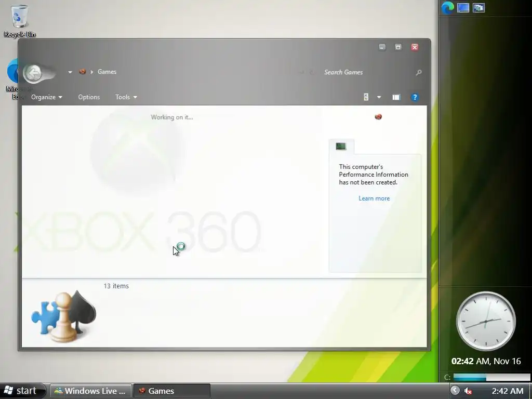The width and height of the screenshot is (532, 399).
Task: Open the Options command
Action: tap(89, 97)
